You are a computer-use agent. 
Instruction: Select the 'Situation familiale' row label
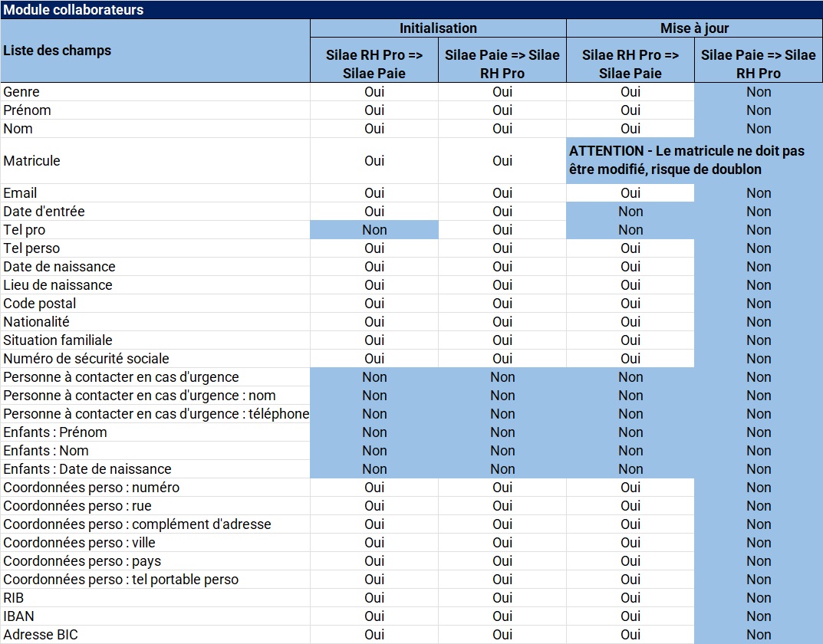58,340
